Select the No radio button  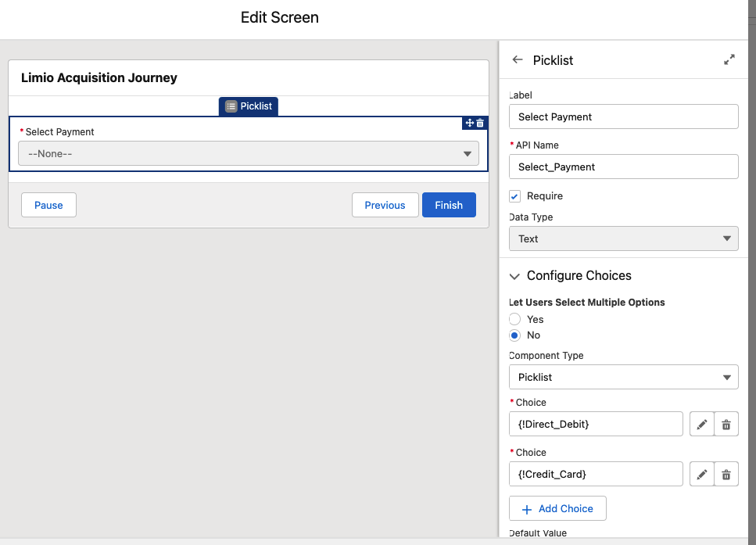click(514, 335)
